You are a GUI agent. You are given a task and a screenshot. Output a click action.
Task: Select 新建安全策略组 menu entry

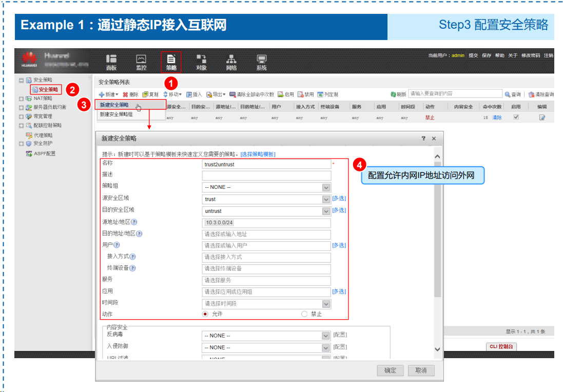[116, 114]
